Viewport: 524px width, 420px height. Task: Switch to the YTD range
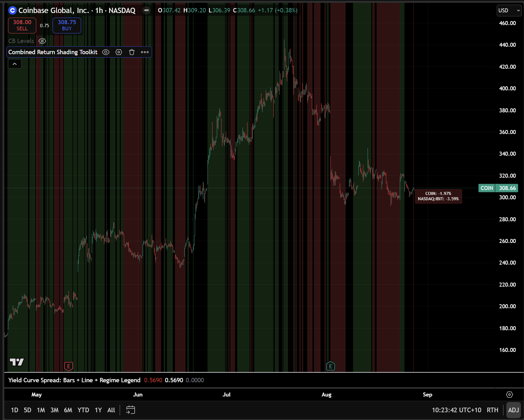pos(83,410)
